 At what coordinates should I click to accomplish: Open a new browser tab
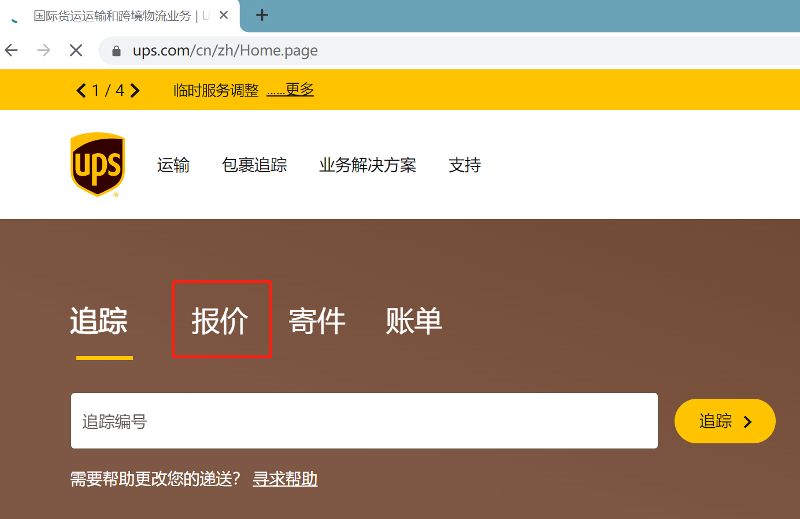tap(262, 15)
